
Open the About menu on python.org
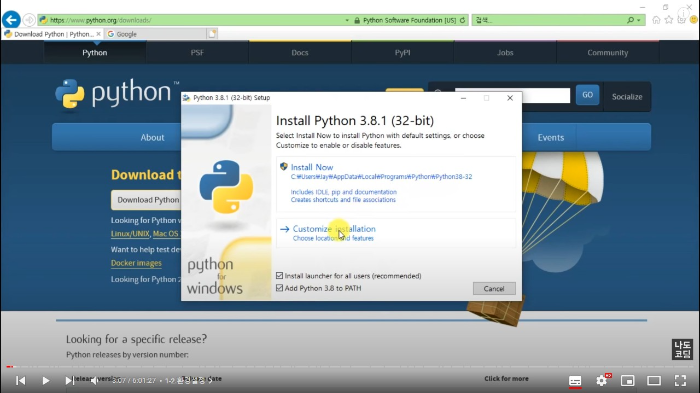(152, 138)
